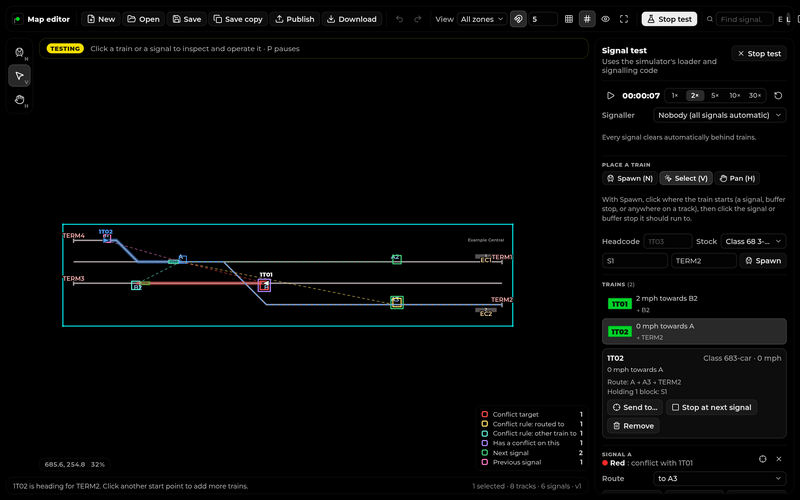The width and height of the screenshot is (800, 500).
Task: Click the Previous signal pink legend swatch
Action: coord(485,462)
